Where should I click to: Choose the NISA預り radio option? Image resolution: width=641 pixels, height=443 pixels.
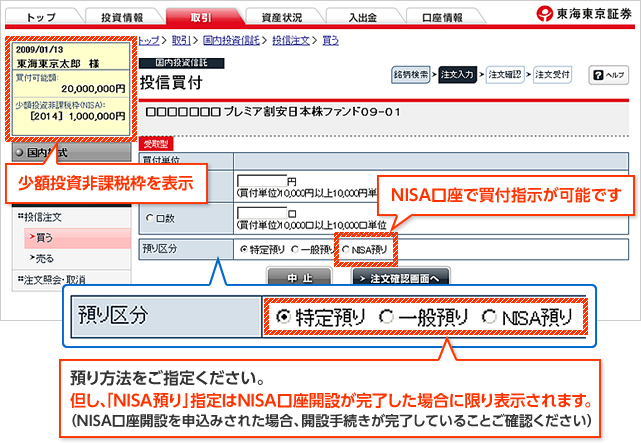pyautogui.click(x=346, y=249)
